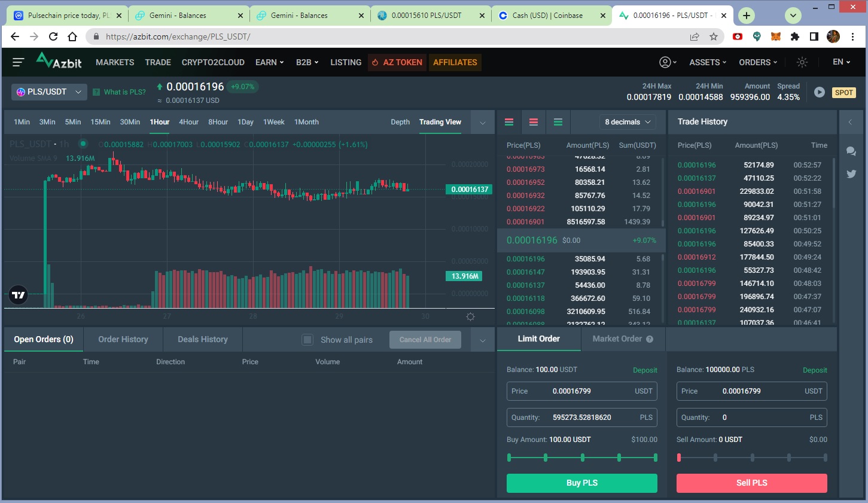Viewport: 868px width, 503px height.
Task: Open chart settings gear icon
Action: 470,316
